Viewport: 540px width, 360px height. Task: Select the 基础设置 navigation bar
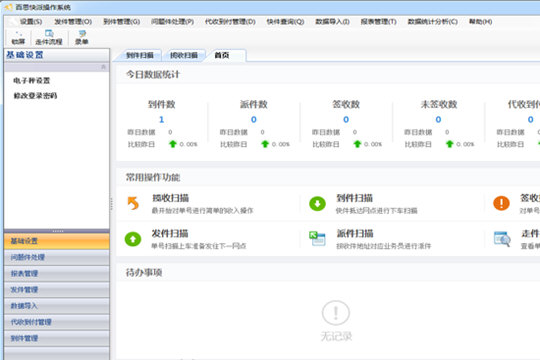[x=57, y=241]
